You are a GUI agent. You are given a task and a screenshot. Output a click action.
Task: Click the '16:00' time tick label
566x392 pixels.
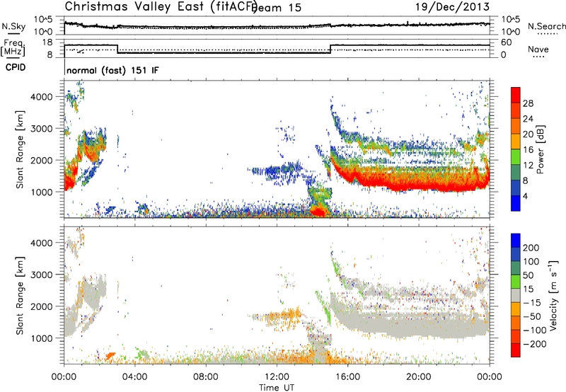tap(347, 377)
